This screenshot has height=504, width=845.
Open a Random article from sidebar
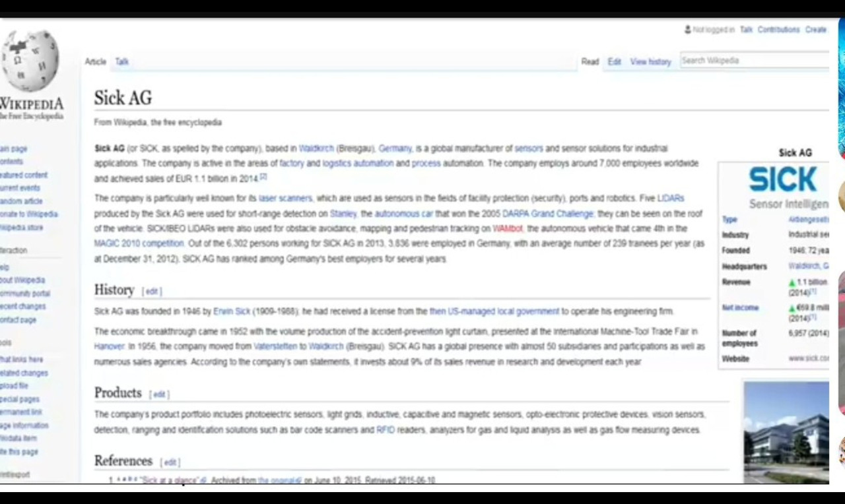point(20,201)
